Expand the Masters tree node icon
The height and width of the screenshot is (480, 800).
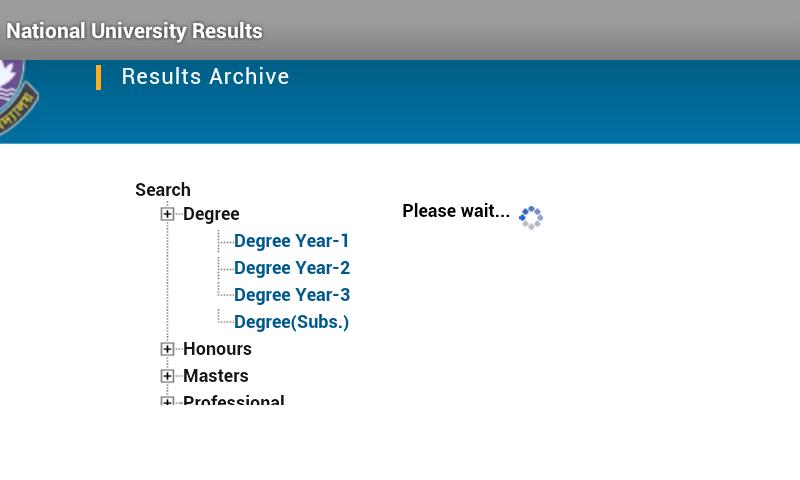pos(167,376)
